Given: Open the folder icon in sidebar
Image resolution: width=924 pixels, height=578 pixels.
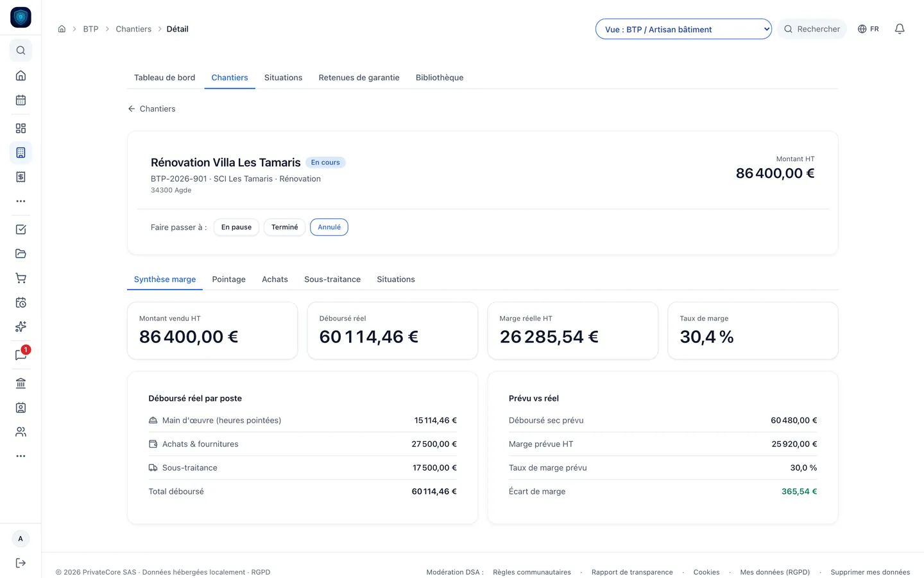Looking at the screenshot, I should click(x=21, y=254).
